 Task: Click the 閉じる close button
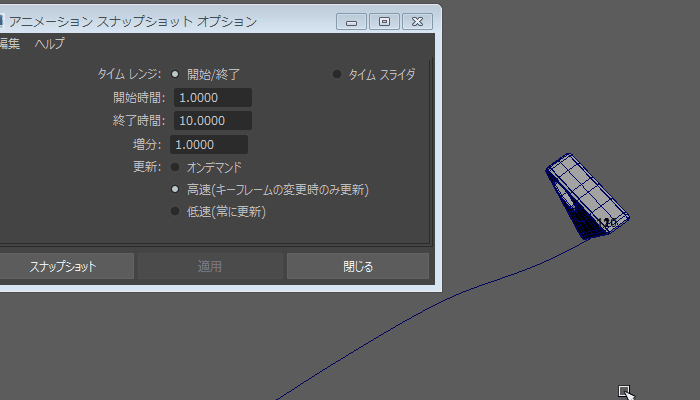pyautogui.click(x=358, y=267)
